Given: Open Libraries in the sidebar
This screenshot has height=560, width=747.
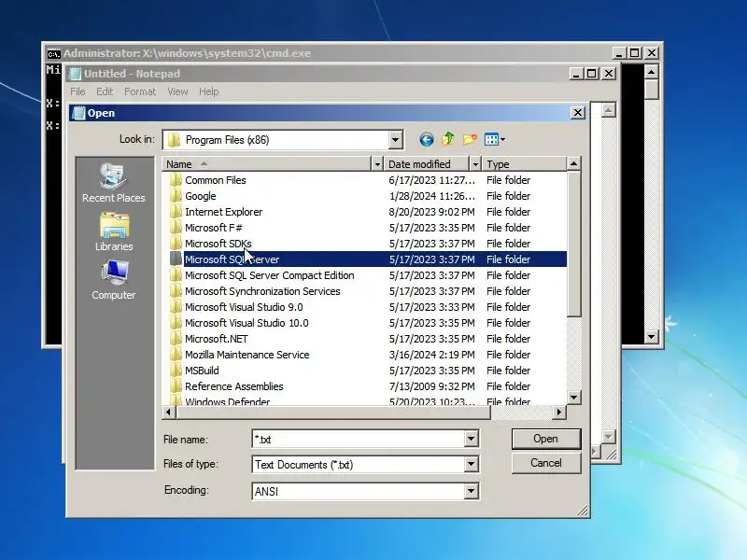Looking at the screenshot, I should pyautogui.click(x=114, y=231).
